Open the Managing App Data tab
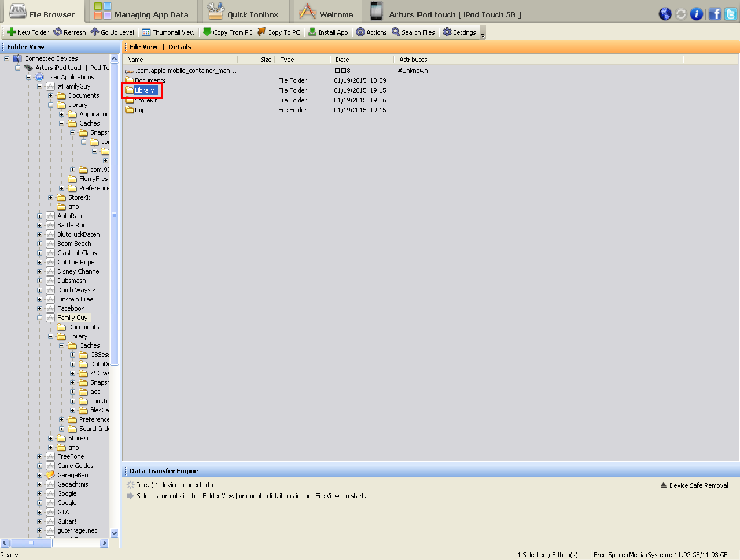The height and width of the screenshot is (560, 740). pyautogui.click(x=142, y=12)
